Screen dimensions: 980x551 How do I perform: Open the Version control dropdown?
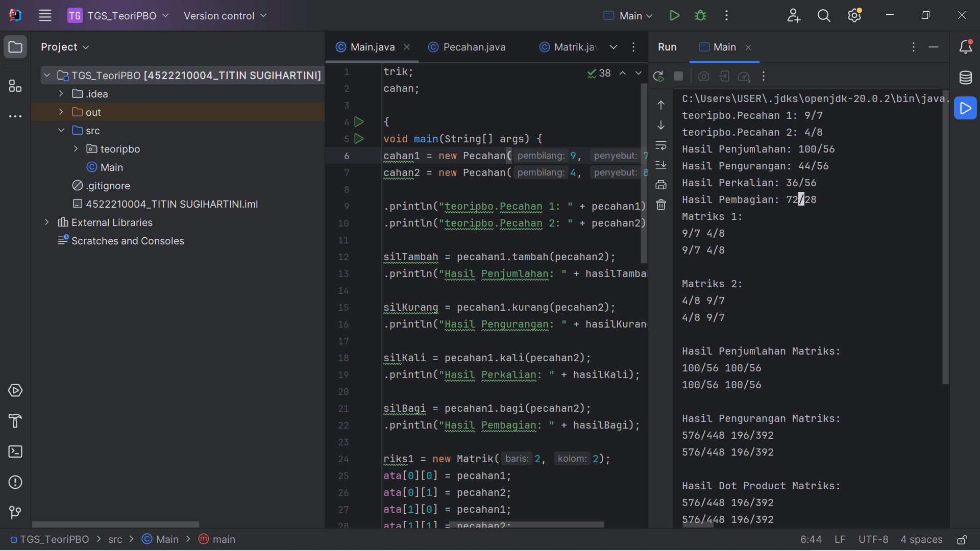pyautogui.click(x=225, y=16)
